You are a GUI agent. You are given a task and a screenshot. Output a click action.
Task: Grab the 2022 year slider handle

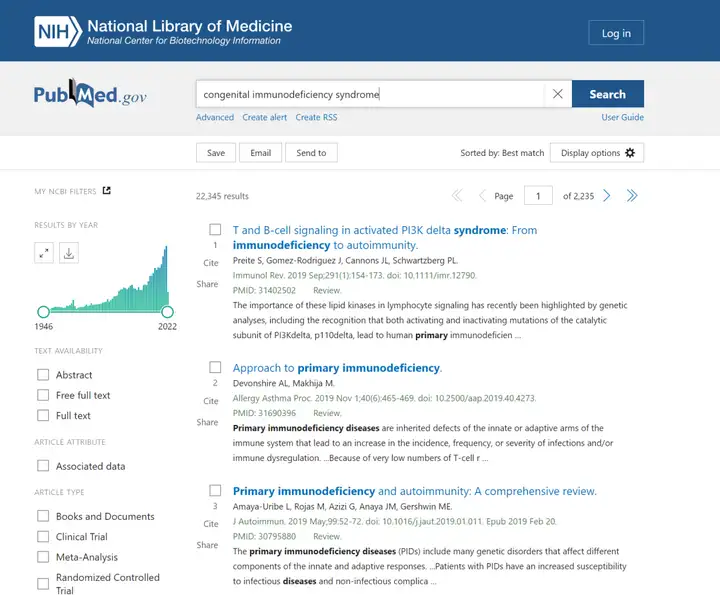[168, 312]
